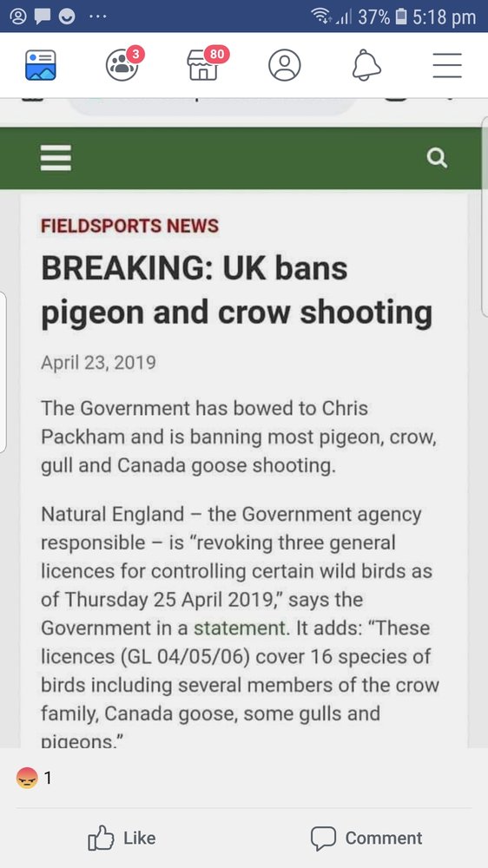Open the Groups tab with 3 notifications

pyautogui.click(x=123, y=63)
